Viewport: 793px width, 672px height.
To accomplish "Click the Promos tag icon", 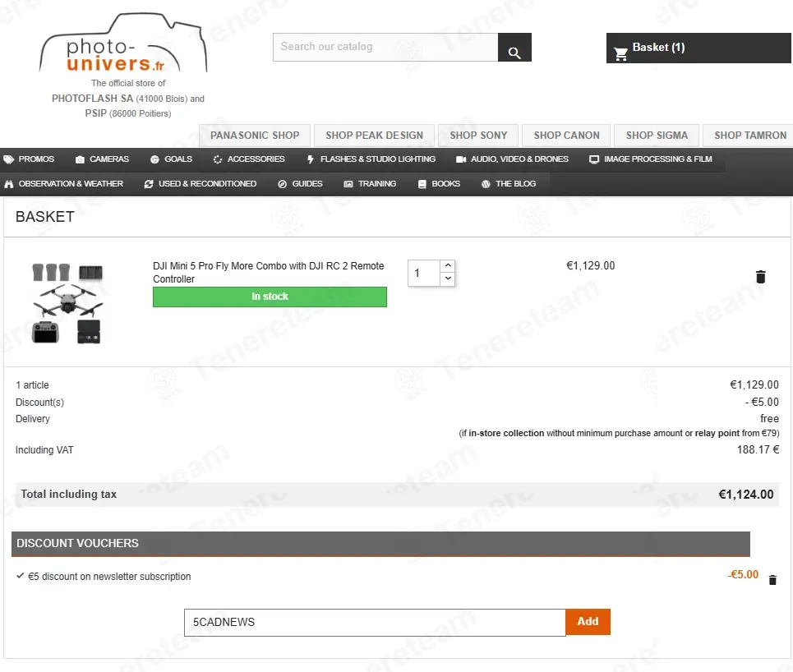I will point(8,159).
